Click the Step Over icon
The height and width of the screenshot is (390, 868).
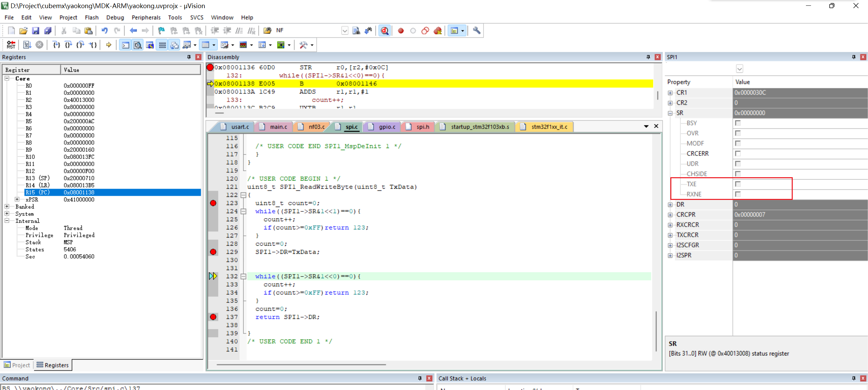[x=68, y=45]
